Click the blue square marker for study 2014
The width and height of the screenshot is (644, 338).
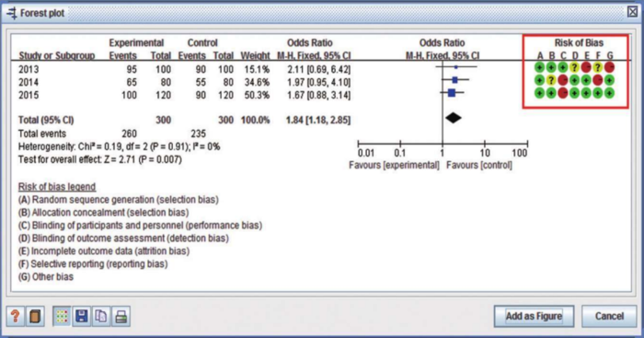pyautogui.click(x=454, y=80)
